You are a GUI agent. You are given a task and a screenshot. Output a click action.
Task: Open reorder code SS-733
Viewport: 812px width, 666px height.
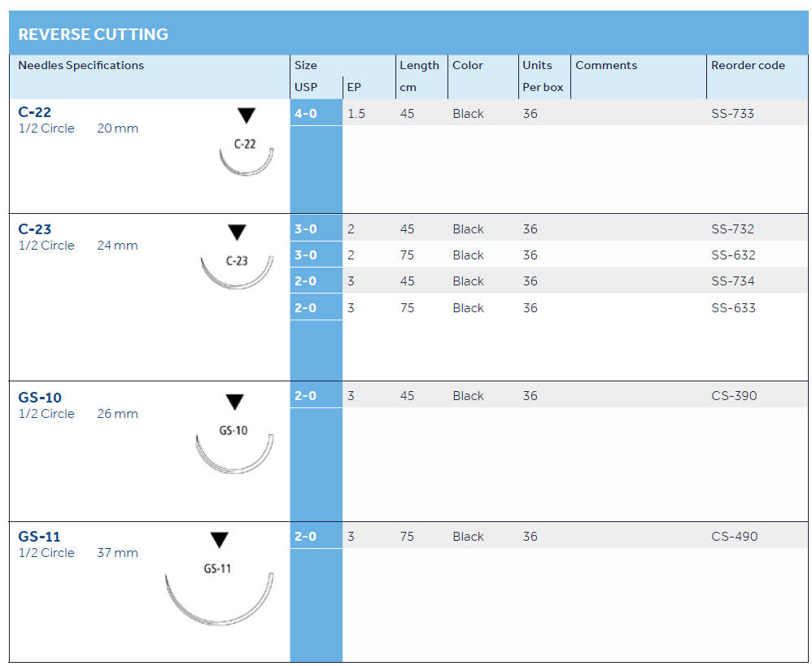[732, 114]
